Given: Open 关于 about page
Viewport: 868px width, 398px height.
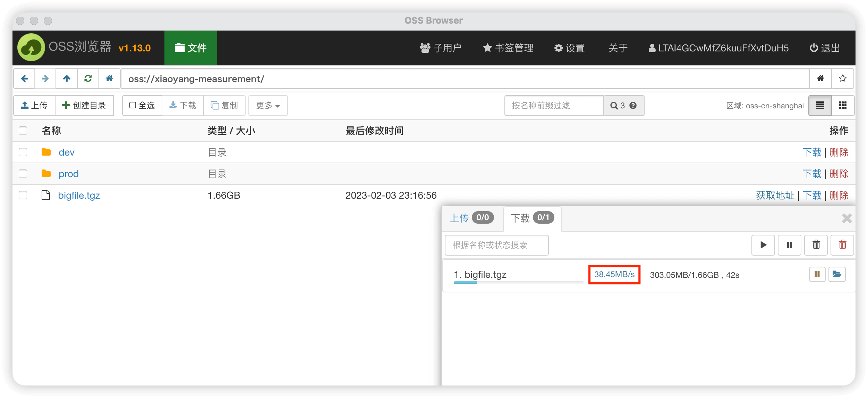Looking at the screenshot, I should tap(618, 48).
